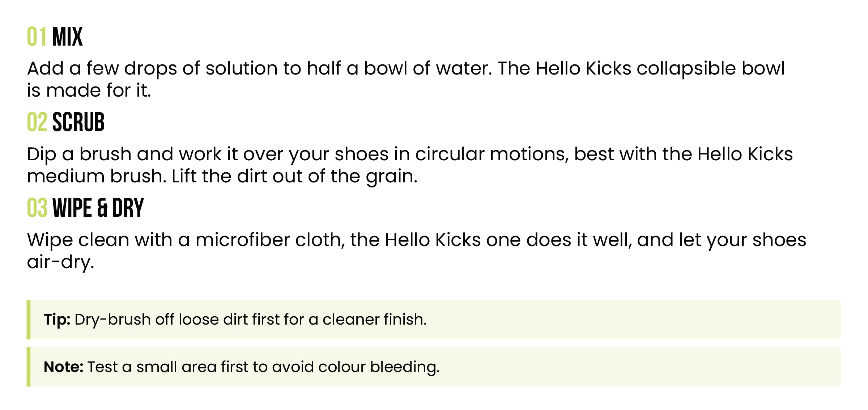
Task: Click green accent bar of Tip box
Action: [29, 320]
